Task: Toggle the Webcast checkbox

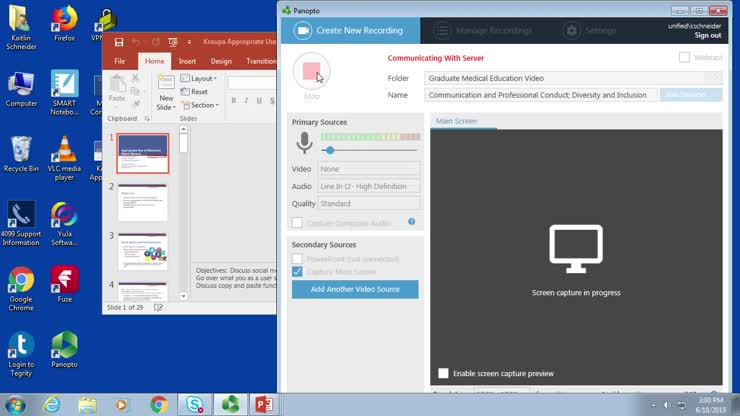Action: [x=684, y=58]
